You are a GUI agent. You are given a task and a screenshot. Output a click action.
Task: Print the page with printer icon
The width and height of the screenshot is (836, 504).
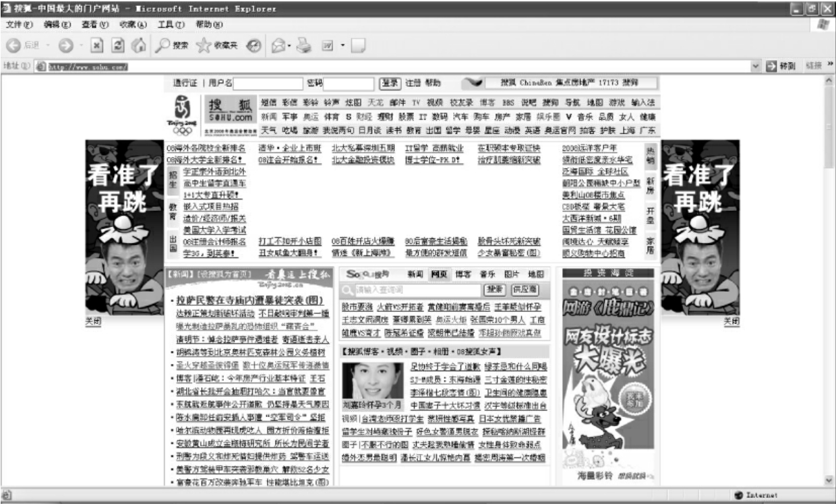(x=304, y=45)
